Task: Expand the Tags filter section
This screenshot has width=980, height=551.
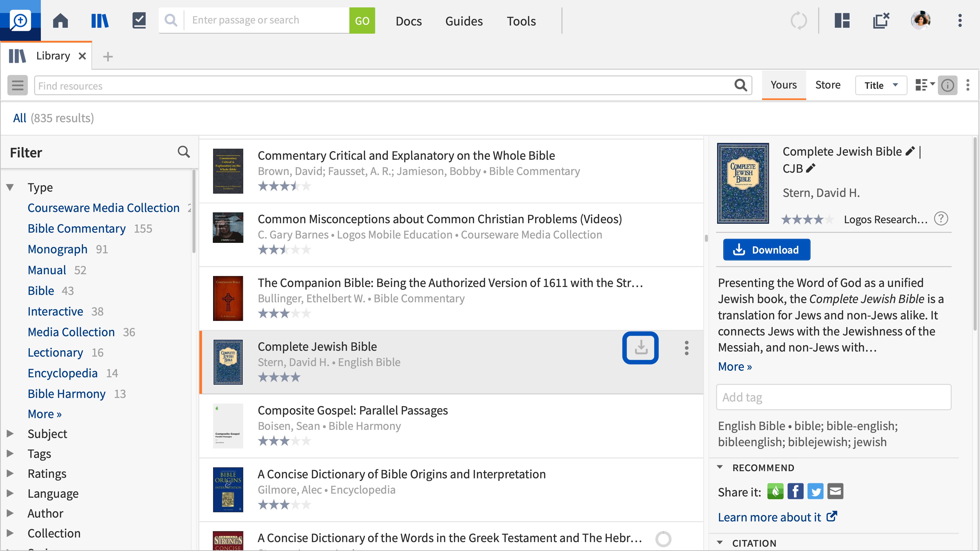Action: [x=10, y=453]
